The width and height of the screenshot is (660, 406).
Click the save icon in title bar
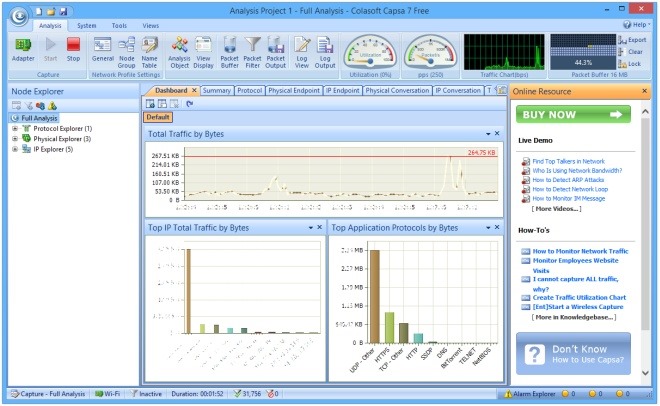coord(63,11)
